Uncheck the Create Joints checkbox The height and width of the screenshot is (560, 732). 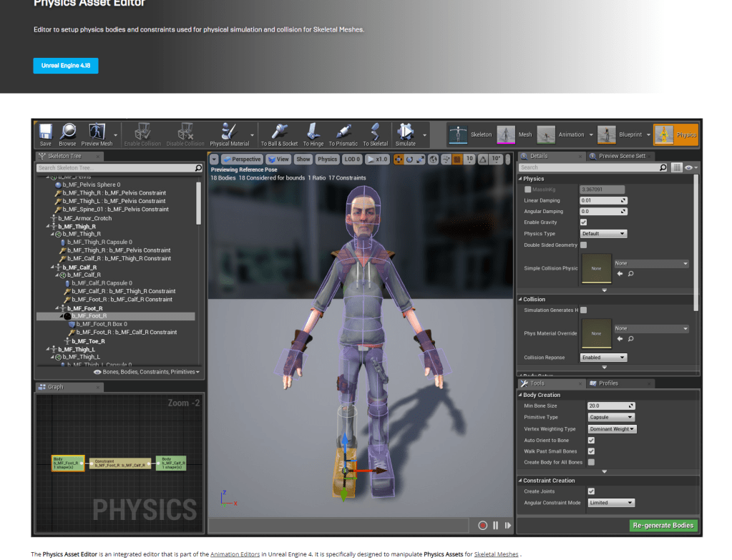pyautogui.click(x=591, y=491)
